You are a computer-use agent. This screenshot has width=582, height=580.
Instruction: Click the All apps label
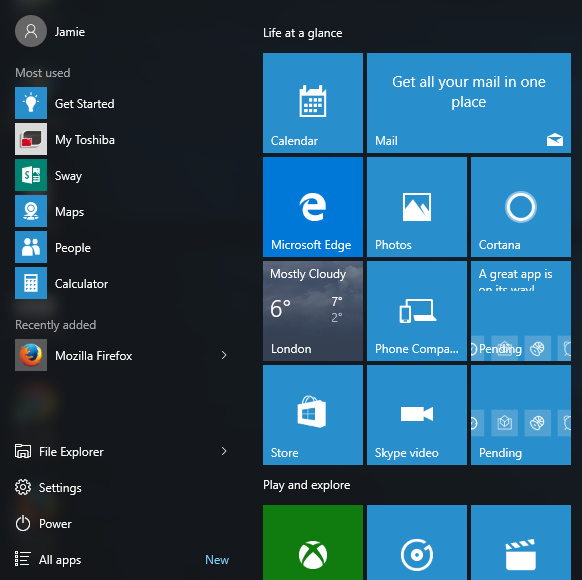pyautogui.click(x=60, y=560)
